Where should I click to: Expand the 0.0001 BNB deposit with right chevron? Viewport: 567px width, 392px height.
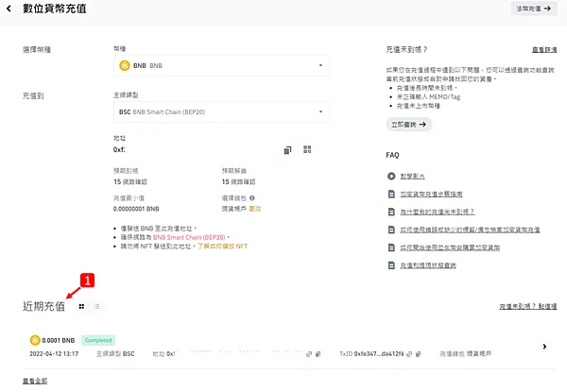tap(544, 347)
